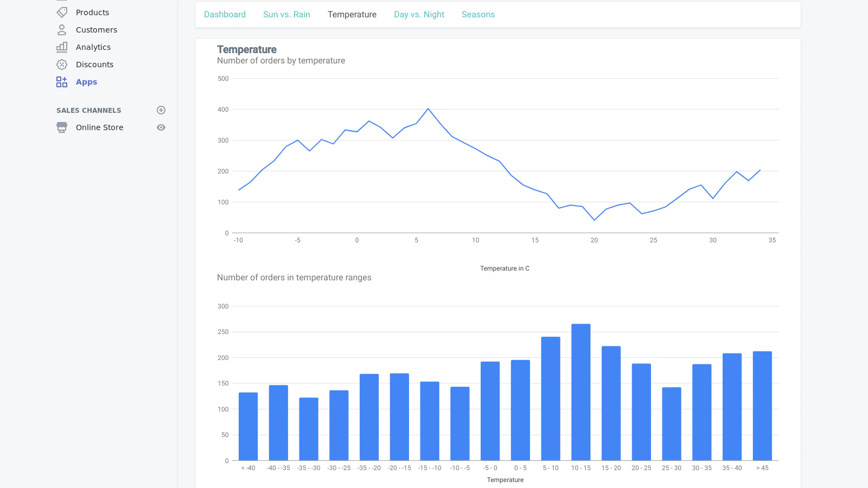Click the > 45 temperature range bar

click(762, 406)
